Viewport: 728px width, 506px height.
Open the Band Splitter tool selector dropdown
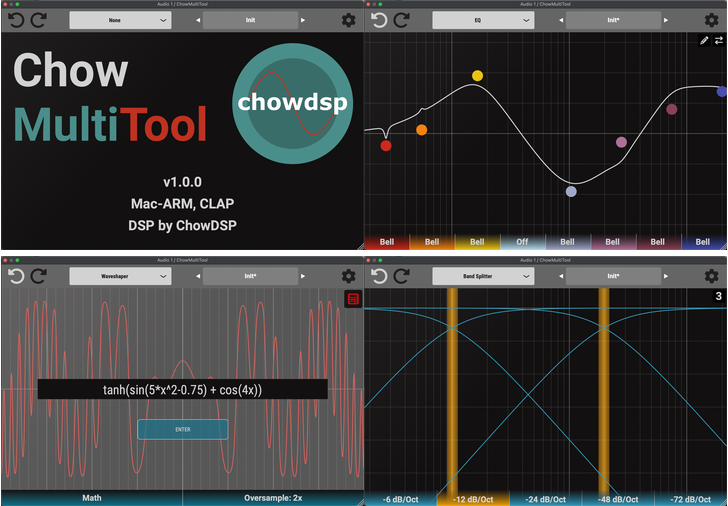tap(483, 276)
